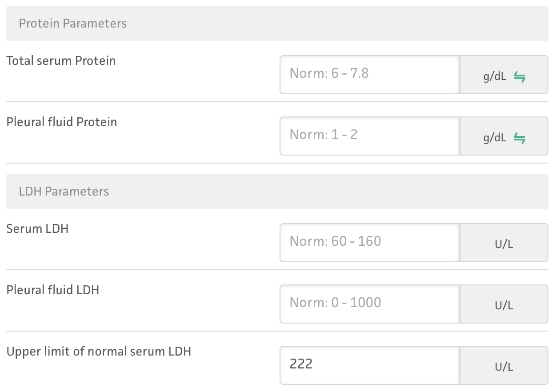Click the U/L unit box beside Pleural fluid LDH
The image size is (552, 392).
[504, 305]
